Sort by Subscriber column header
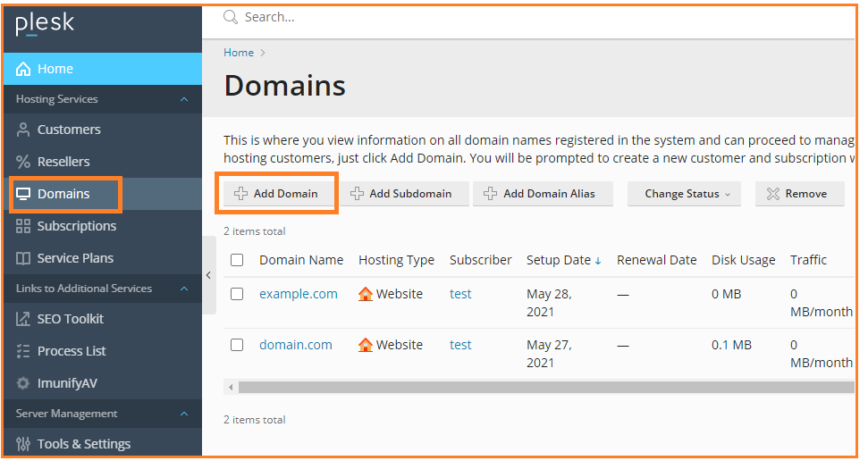This screenshot has height=469, width=868. point(481,260)
